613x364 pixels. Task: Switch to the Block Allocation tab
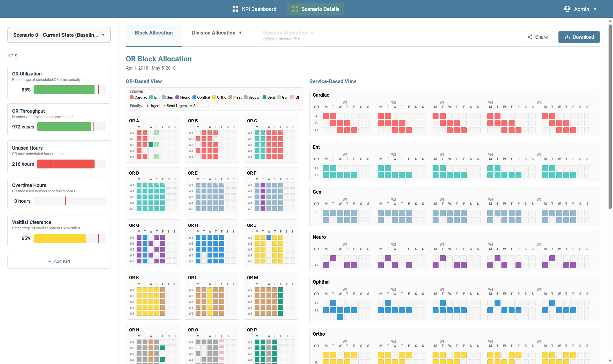(x=153, y=33)
